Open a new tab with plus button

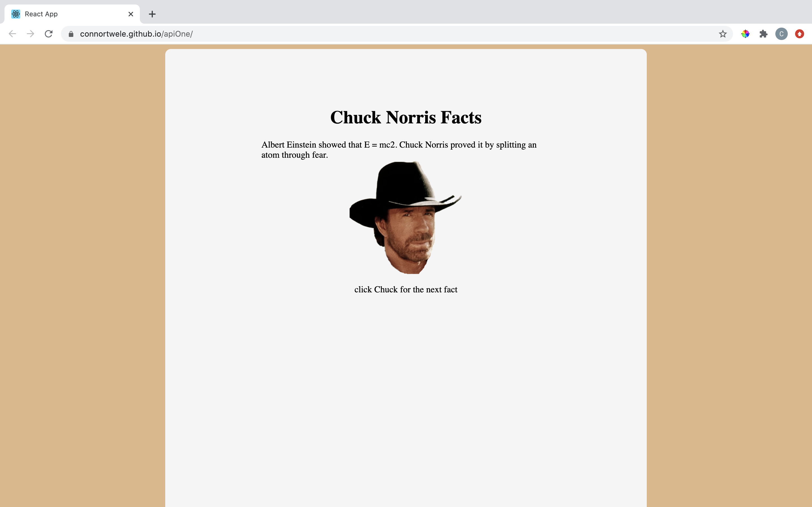152,14
